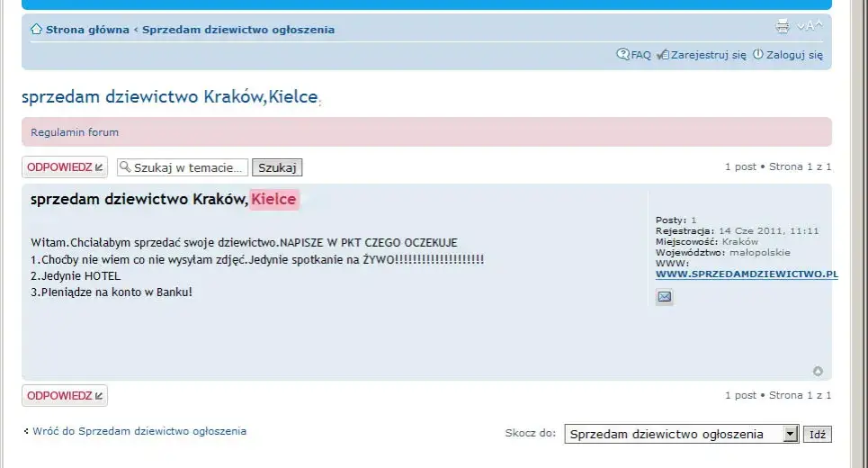The width and height of the screenshot is (868, 468).
Task: Click the email envelope icon in profile
Action: [x=665, y=297]
